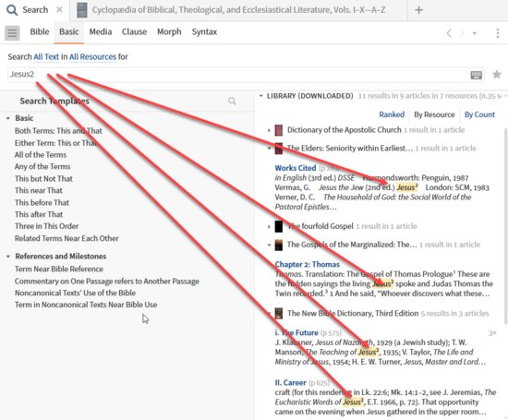Viewport: 508px width, 420px height.
Task: Open the II. Career article
Action: coord(290,383)
